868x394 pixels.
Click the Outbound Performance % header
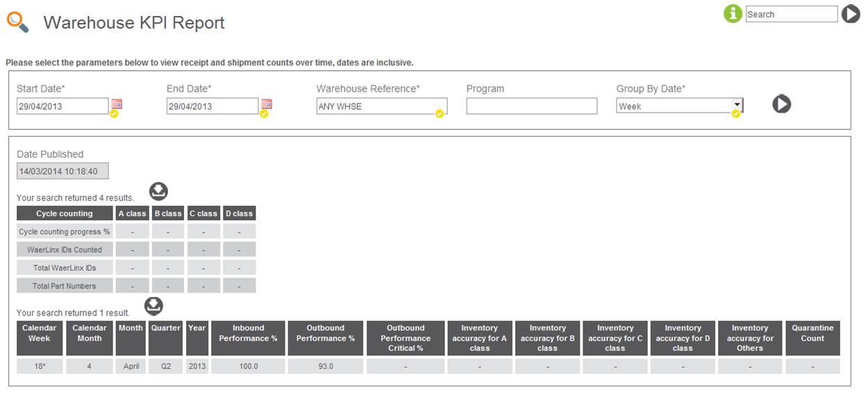(x=326, y=338)
